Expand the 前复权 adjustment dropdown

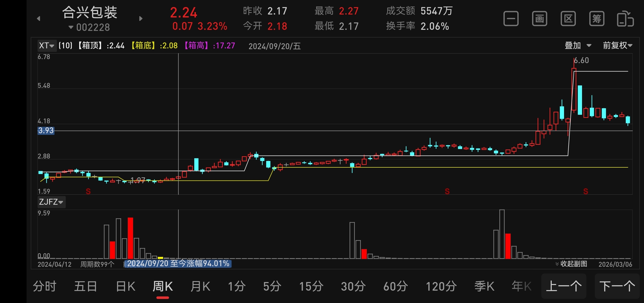(x=617, y=45)
